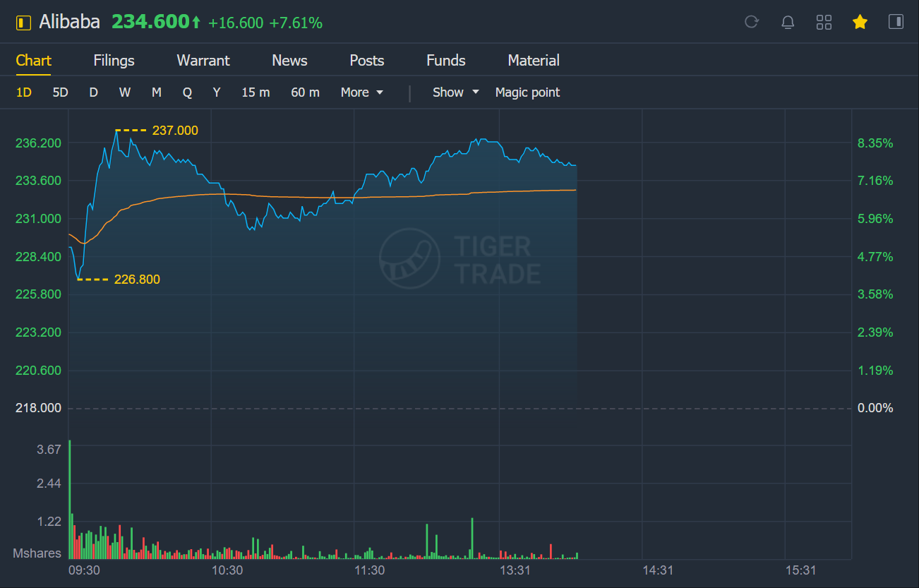This screenshot has width=919, height=588.
Task: Select the Q quarterly timeframe
Action: click(x=187, y=92)
